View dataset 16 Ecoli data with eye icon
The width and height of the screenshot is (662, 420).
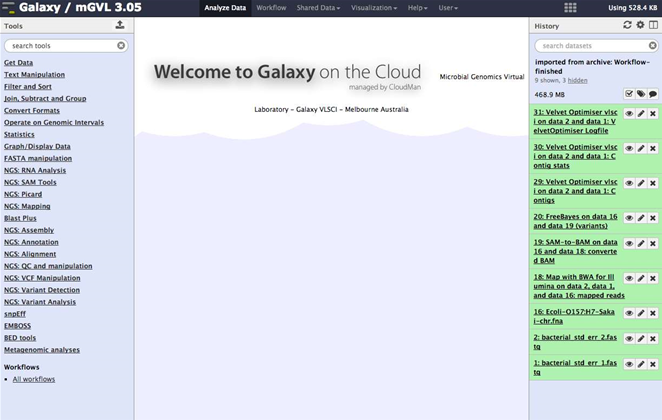pos(629,313)
